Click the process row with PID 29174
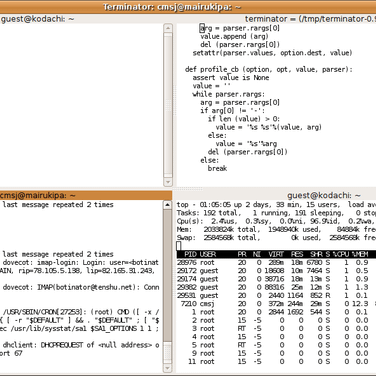376x376 pixels. [x=276, y=279]
